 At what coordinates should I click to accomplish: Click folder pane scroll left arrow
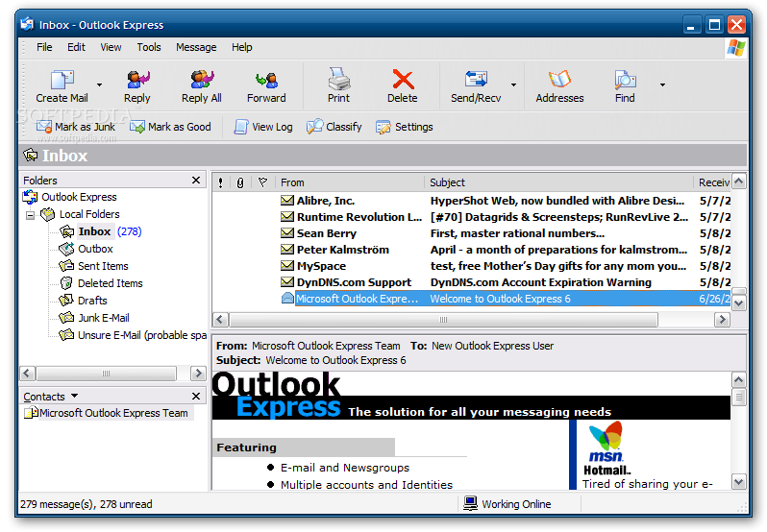click(27, 374)
